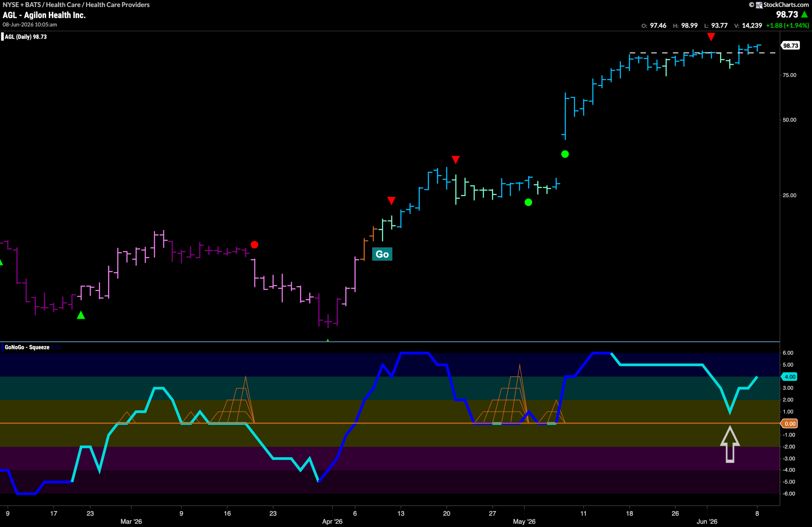Click the green circle under late-April bars
This screenshot has height=527, width=812.
pos(528,202)
